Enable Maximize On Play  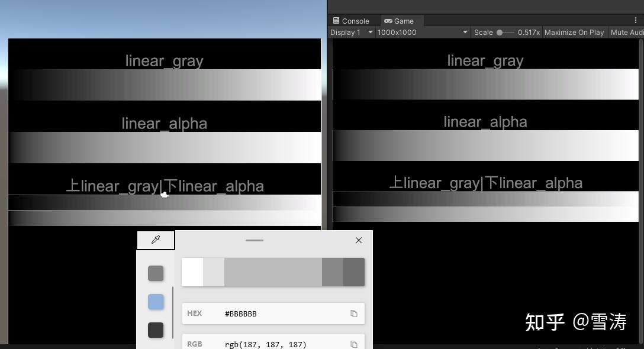pos(574,33)
